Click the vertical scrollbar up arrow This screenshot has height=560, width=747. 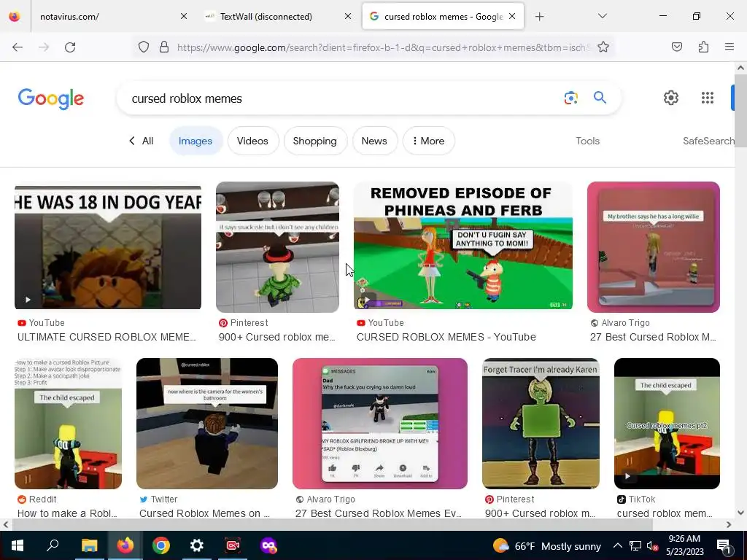(x=741, y=68)
